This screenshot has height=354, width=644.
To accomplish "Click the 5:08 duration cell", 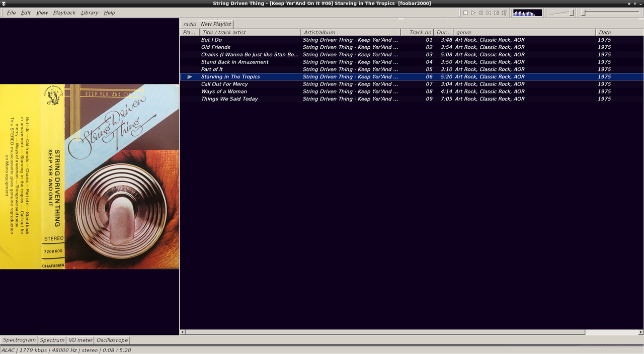I will pos(446,54).
